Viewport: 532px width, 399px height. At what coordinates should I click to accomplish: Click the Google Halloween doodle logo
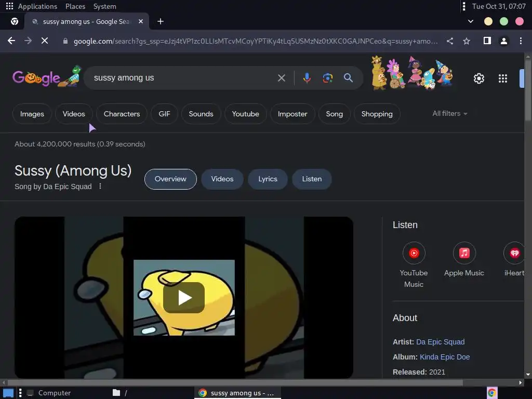(x=47, y=77)
